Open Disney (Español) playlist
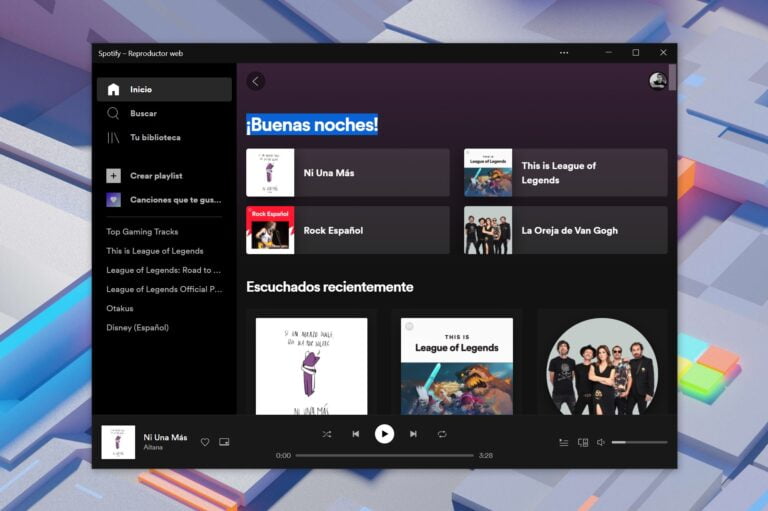 [x=137, y=327]
